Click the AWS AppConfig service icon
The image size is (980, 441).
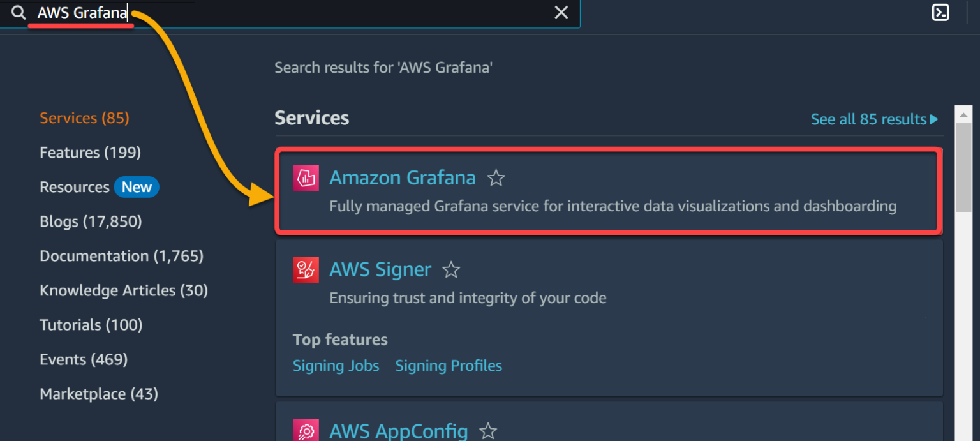pyautogui.click(x=306, y=430)
